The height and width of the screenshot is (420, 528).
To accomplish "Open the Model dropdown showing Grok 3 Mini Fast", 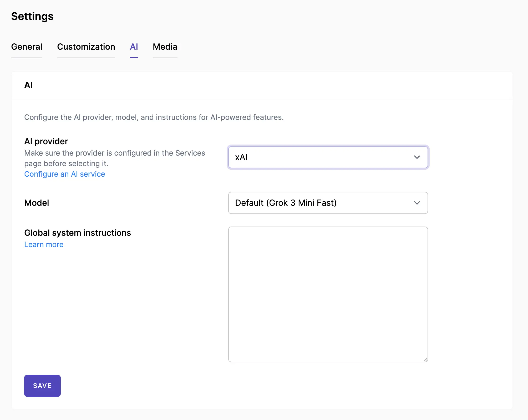I will click(328, 203).
